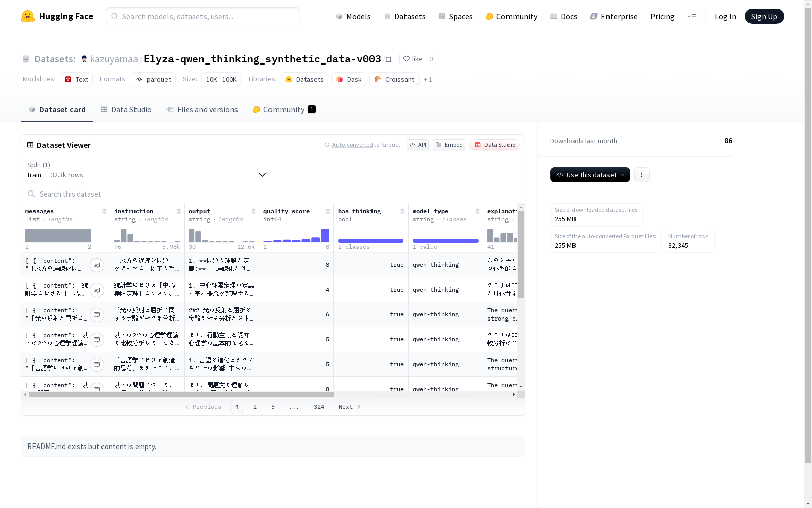Go to page 2 of the dataset

pos(255,407)
